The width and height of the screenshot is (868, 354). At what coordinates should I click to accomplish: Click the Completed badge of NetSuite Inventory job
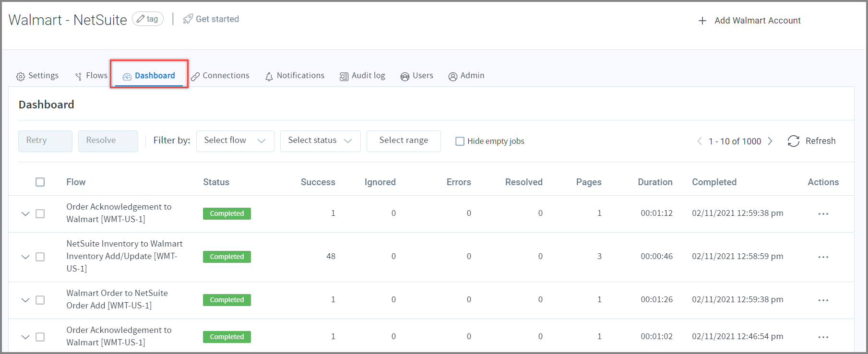(x=227, y=257)
